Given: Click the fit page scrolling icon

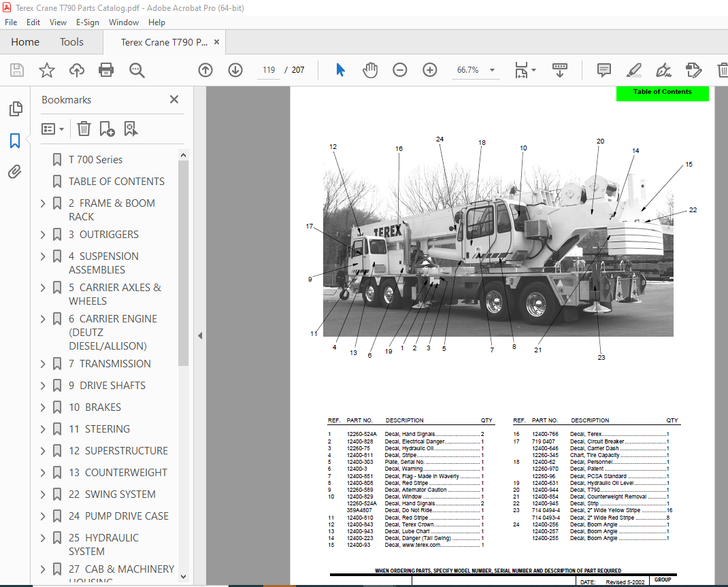Looking at the screenshot, I should click(521, 70).
